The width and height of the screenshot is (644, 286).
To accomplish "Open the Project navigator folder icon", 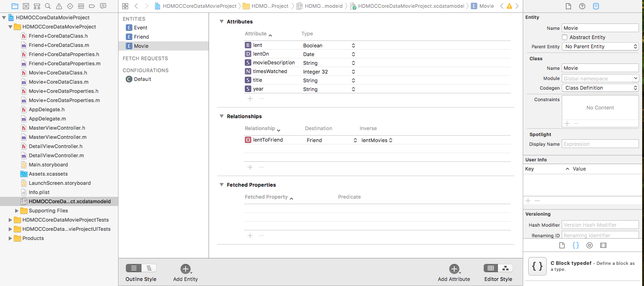I will point(15,6).
